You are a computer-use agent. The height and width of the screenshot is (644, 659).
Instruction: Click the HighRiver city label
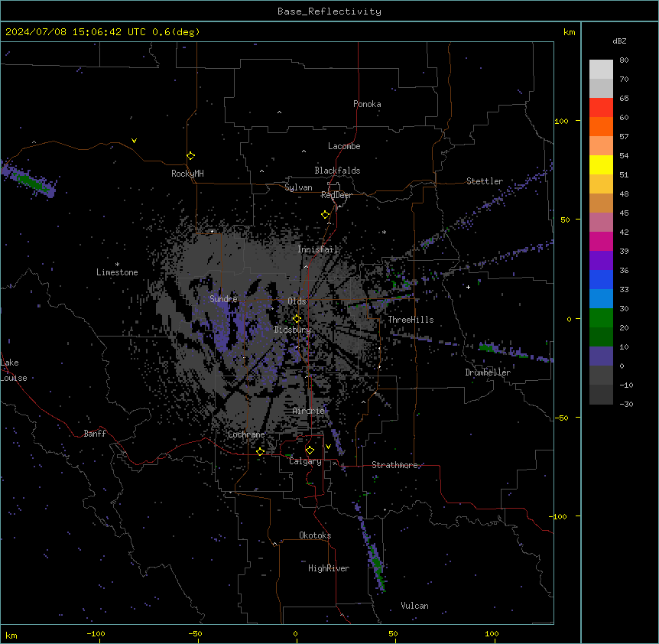(x=329, y=568)
